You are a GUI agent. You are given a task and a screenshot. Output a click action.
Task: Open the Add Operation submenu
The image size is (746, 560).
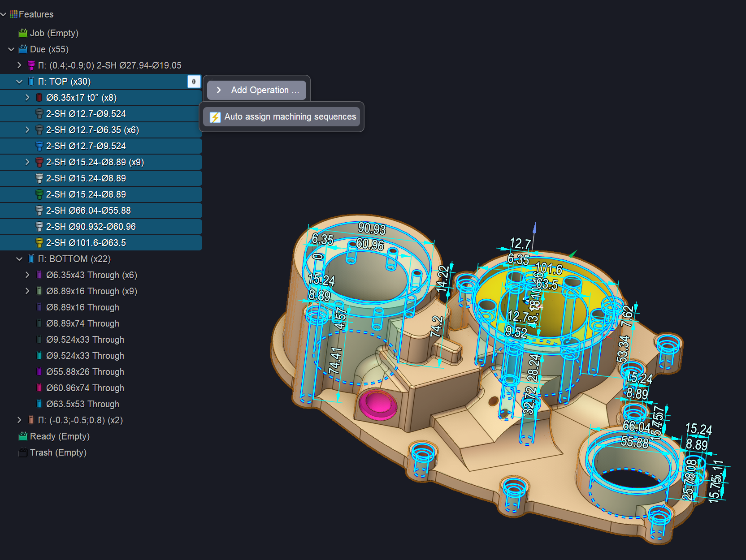click(257, 90)
